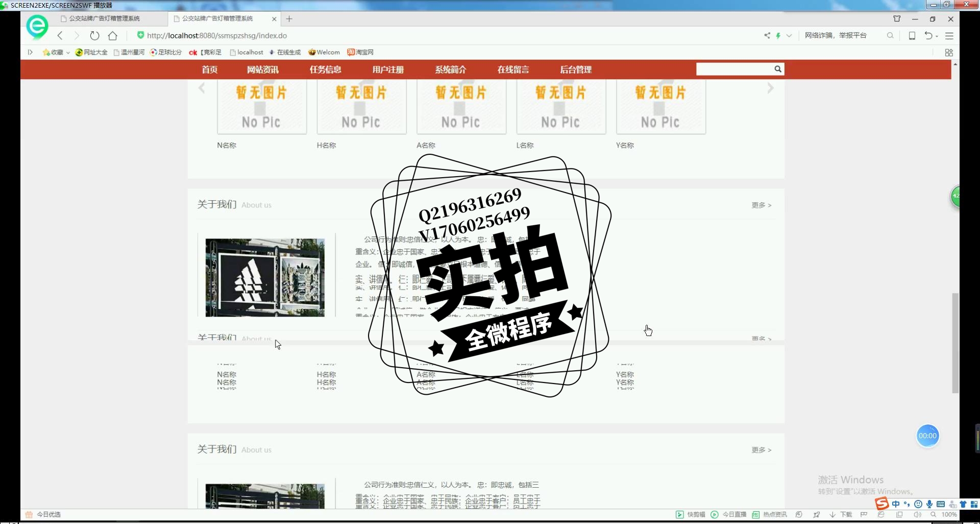Select 网站资讯 in the site navigation
Viewport: 980px width, 524px height.
pos(263,69)
